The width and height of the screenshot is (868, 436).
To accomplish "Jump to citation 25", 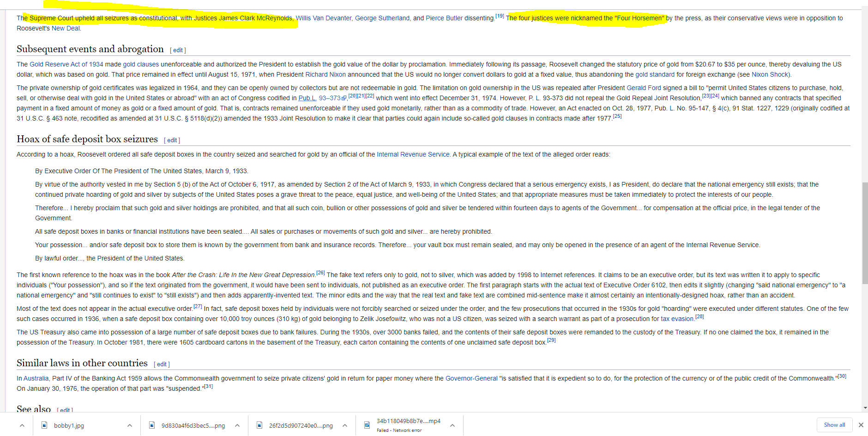I will point(617,116).
